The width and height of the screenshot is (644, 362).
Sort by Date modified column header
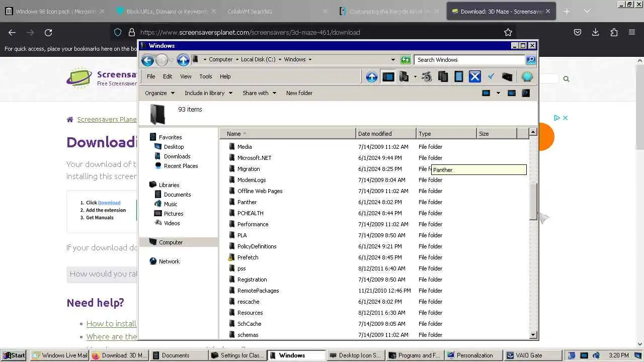click(386, 134)
